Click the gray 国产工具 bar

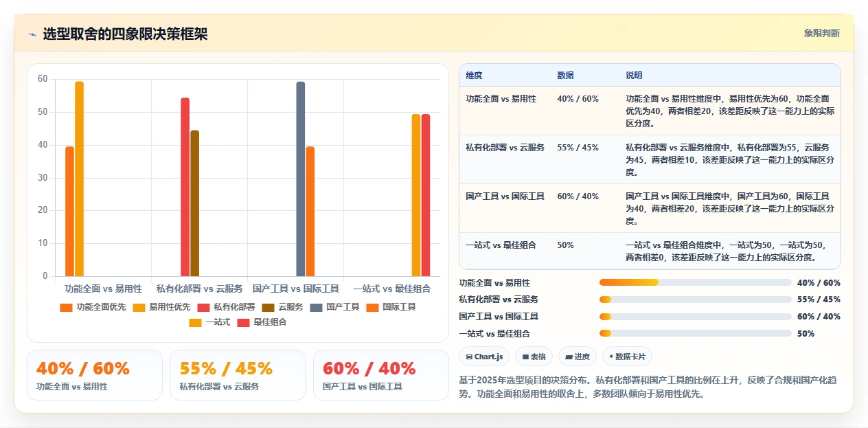pyautogui.click(x=300, y=179)
